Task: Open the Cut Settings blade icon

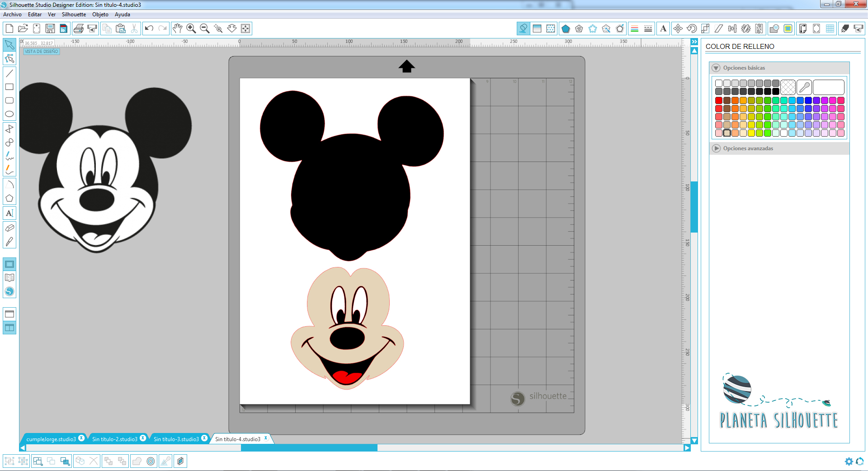Action: (844, 29)
